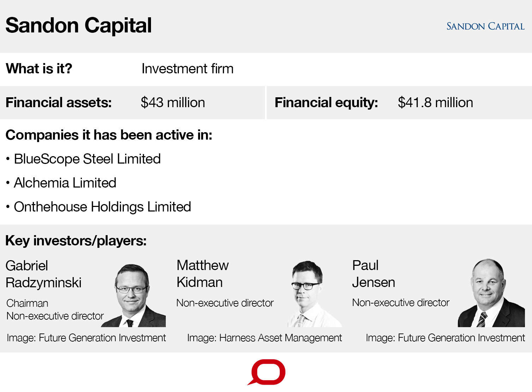
Task: Click the red speech bubble logo
Action: coord(267,372)
